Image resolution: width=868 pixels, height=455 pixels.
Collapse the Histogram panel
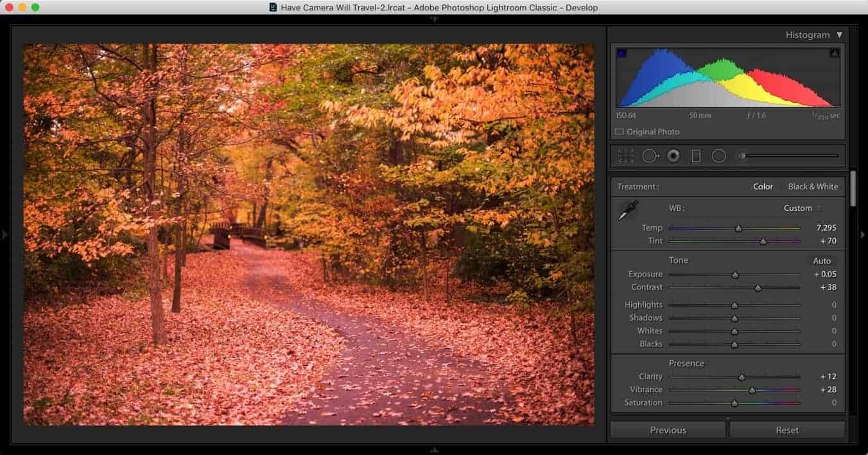click(839, 35)
